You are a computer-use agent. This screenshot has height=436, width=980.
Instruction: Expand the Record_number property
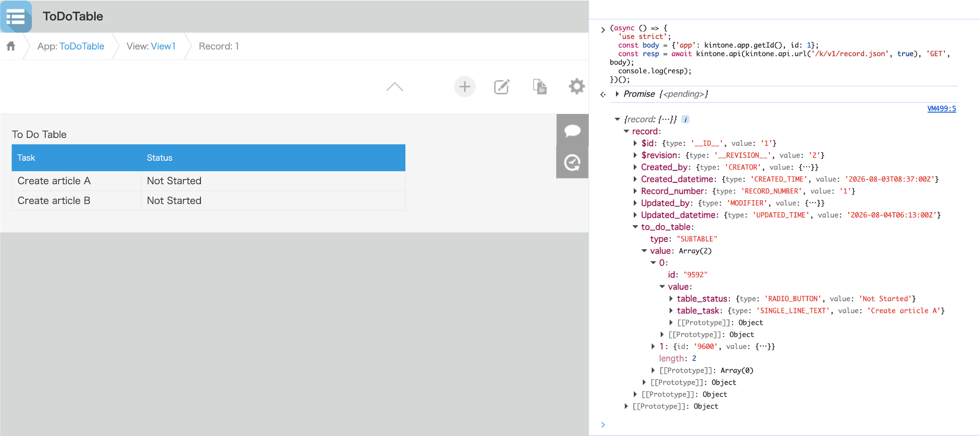(635, 191)
